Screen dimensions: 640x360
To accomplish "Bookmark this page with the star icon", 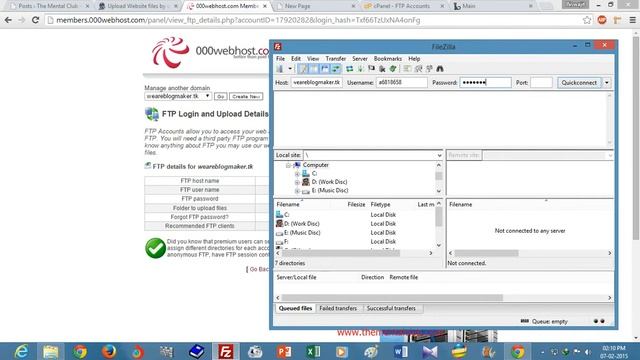I will [587, 20].
